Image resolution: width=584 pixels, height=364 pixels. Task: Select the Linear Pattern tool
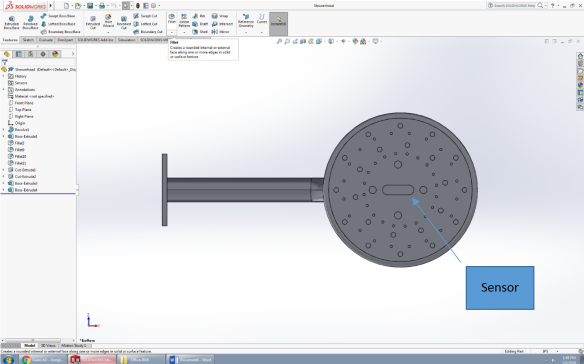tap(184, 21)
